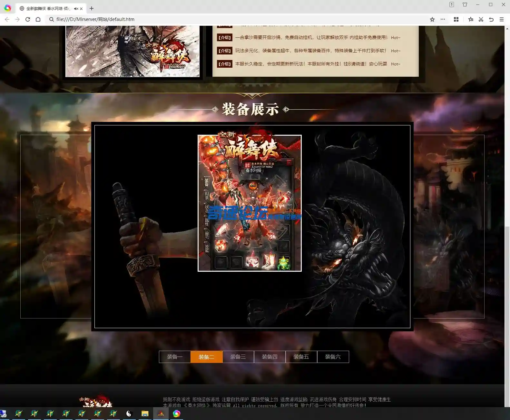The image size is (510, 420).
Task: Switch to 装备六 tab
Action: tap(333, 357)
